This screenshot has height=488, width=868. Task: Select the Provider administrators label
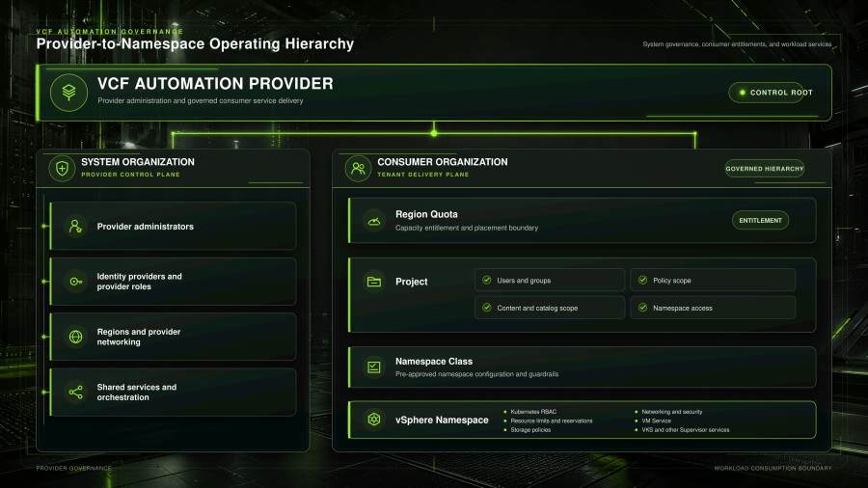tap(145, 227)
